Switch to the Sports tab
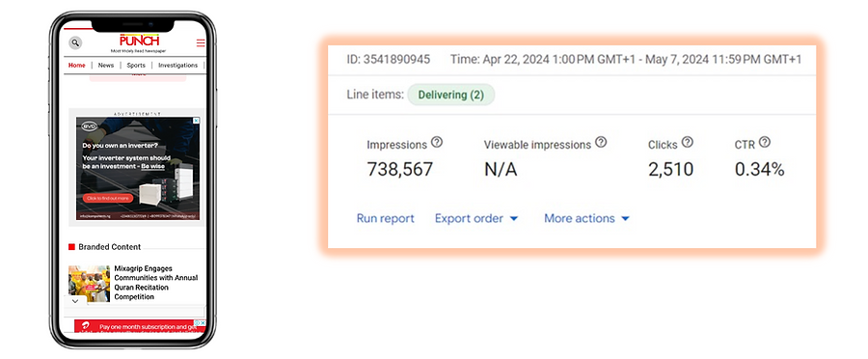Screen dimensions: 868x359 pyautogui.click(x=136, y=65)
